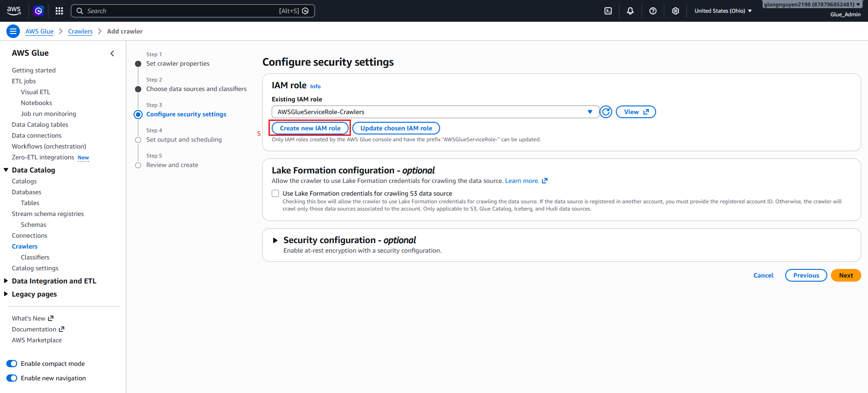The image size is (868, 393).
Task: Check Use Lake Formation credentials checkbox
Action: pos(275,193)
